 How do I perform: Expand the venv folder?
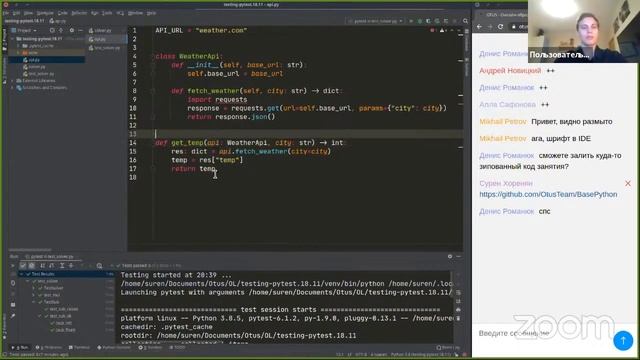(x=19, y=53)
